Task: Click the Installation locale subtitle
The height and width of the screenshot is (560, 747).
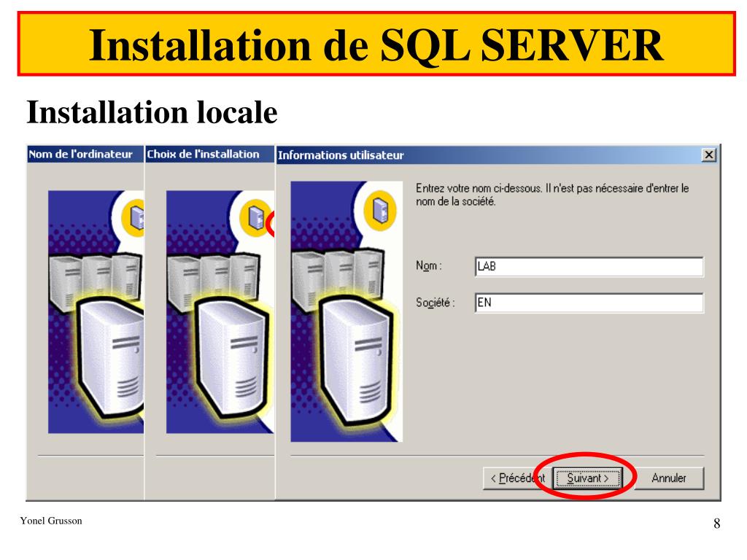Action: pos(152,112)
